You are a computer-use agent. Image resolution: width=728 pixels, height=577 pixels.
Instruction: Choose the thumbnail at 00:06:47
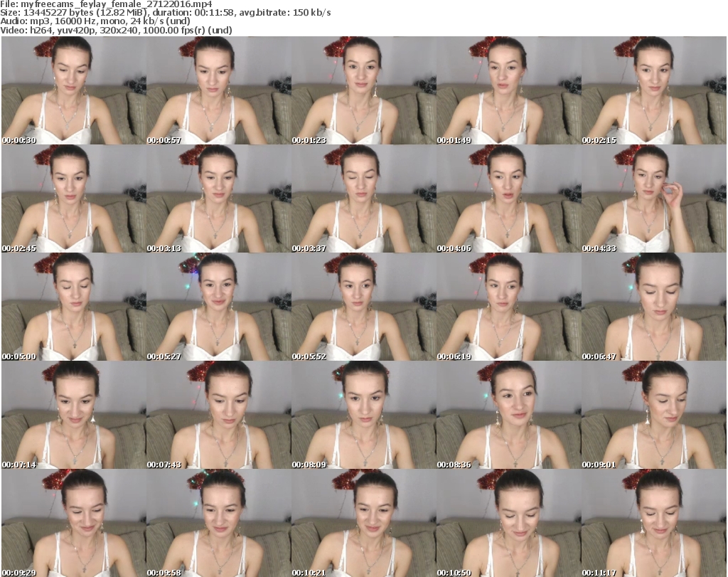(x=653, y=307)
